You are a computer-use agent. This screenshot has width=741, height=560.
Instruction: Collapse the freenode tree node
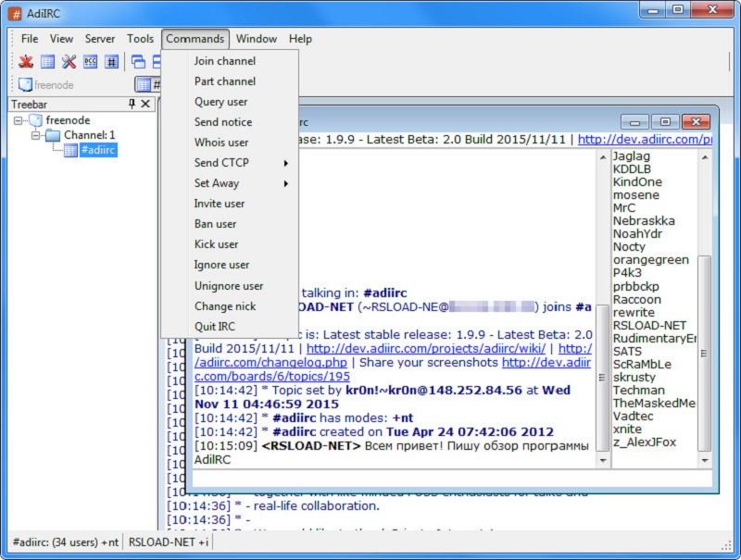click(x=18, y=120)
